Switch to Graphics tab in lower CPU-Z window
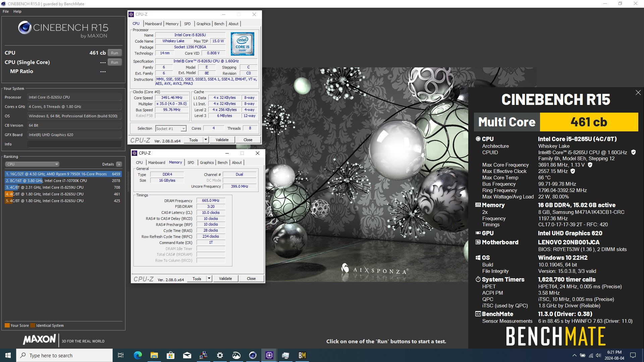644x362 pixels. (207, 163)
